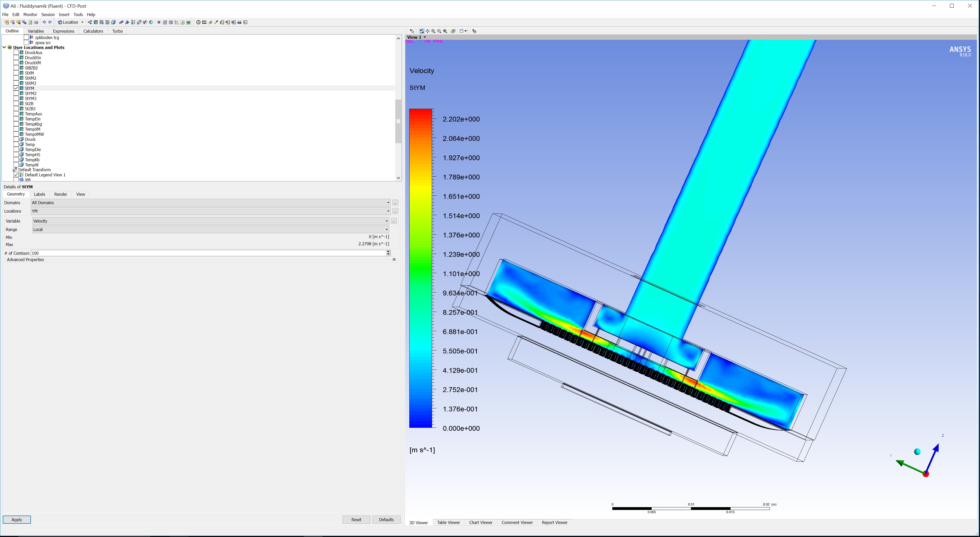Click the Defaults button
The width and height of the screenshot is (980, 537).
pos(386,519)
